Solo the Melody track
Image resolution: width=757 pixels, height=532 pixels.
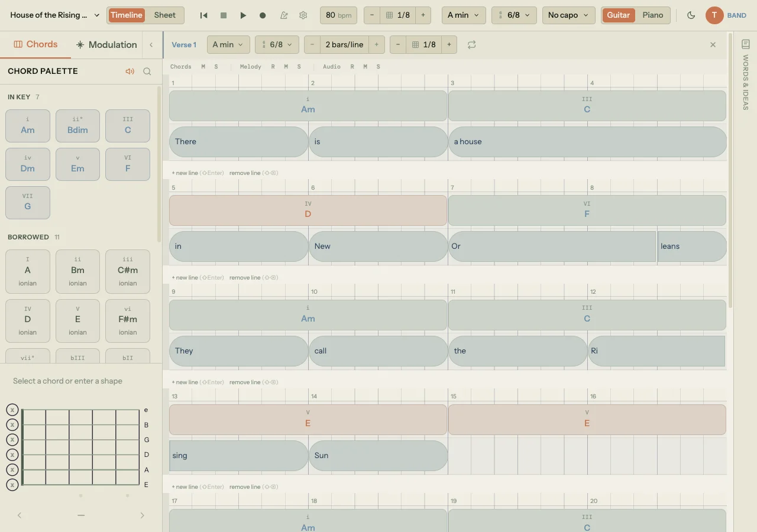click(x=299, y=66)
